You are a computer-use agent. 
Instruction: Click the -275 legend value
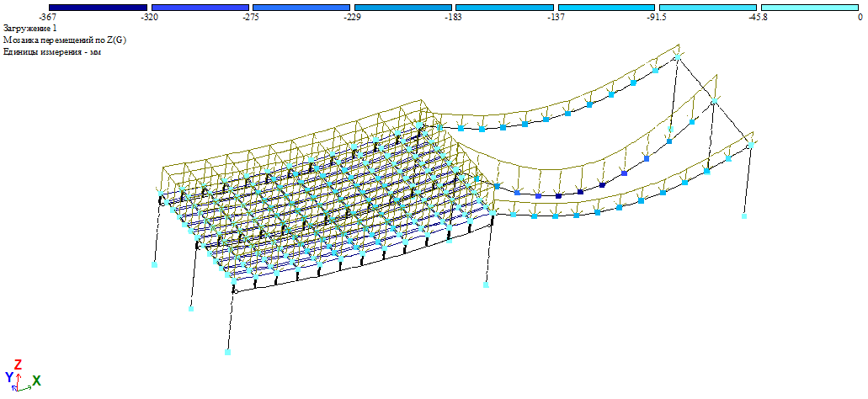(x=252, y=17)
